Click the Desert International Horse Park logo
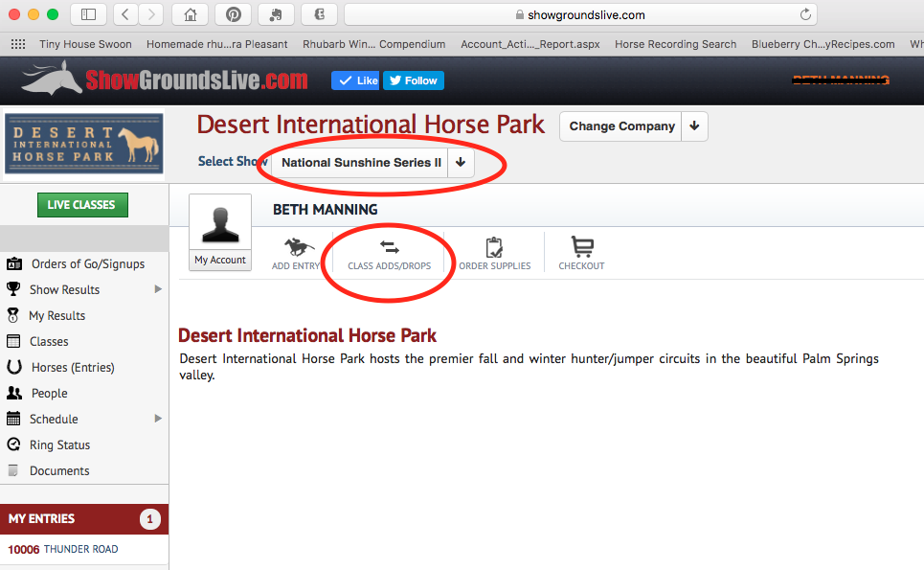 click(83, 144)
